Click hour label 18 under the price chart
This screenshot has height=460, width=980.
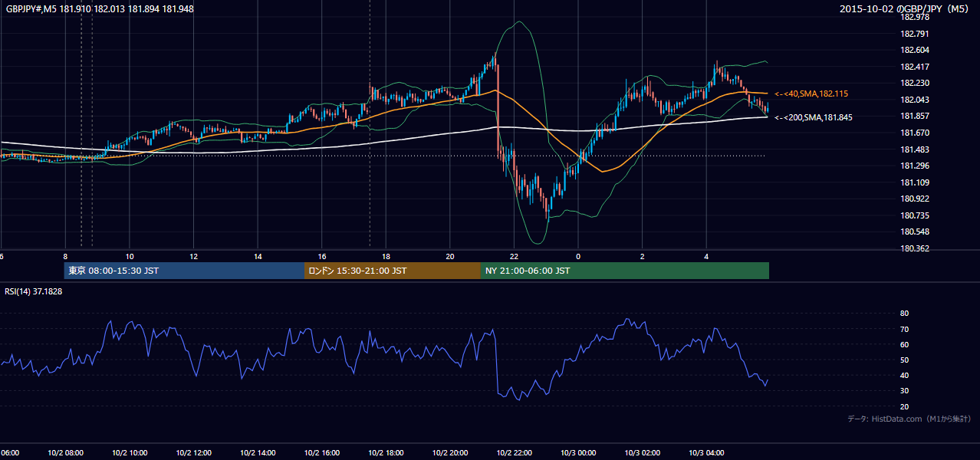386,257
